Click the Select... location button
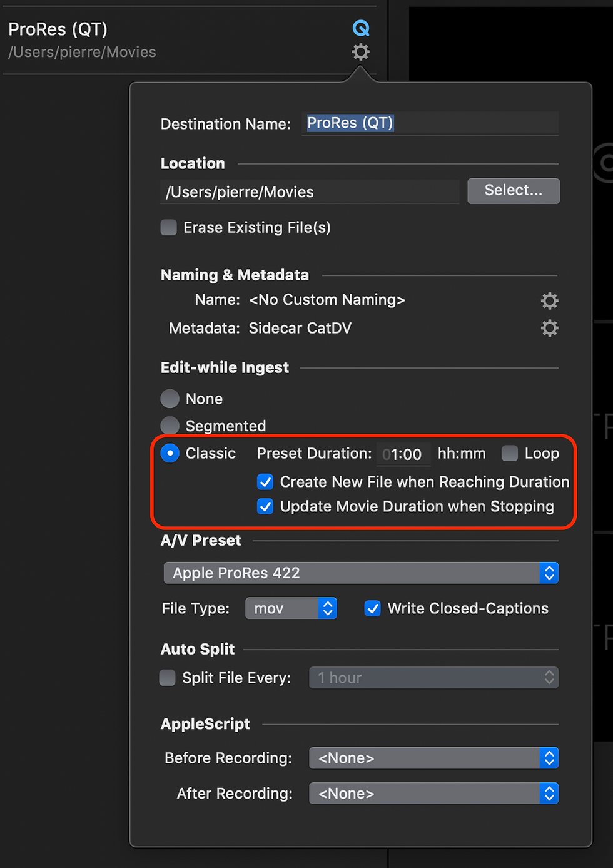 click(x=514, y=191)
